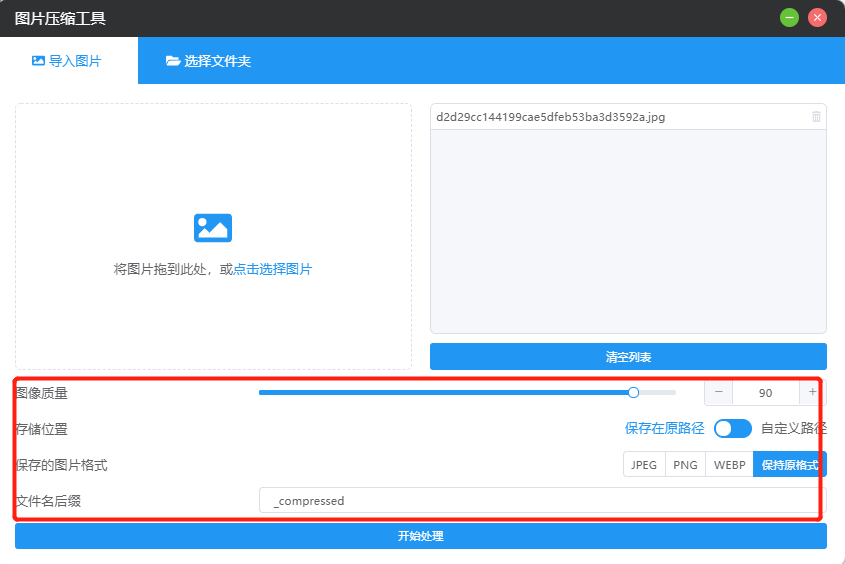Click the image upload icon in drop zone
845x564 pixels.
coord(213,228)
